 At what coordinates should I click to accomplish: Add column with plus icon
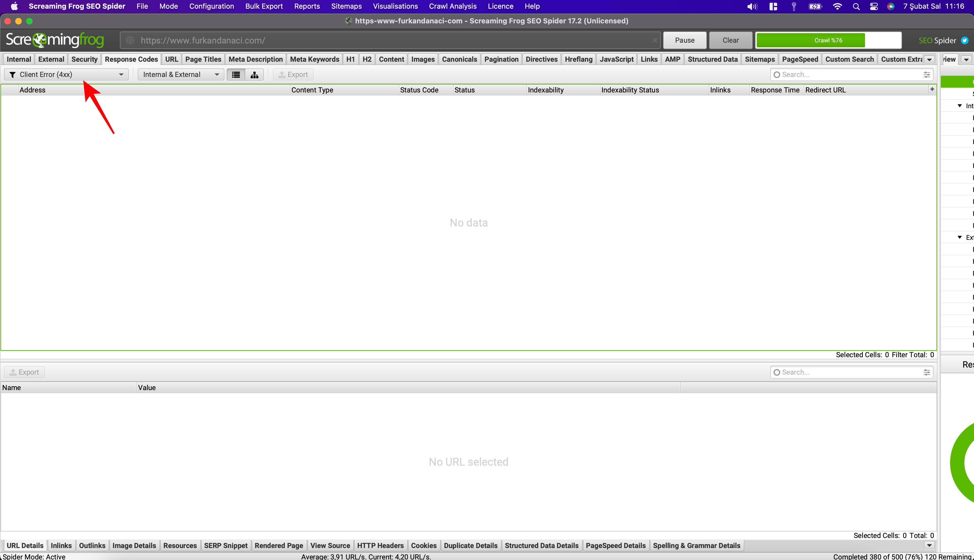(932, 89)
